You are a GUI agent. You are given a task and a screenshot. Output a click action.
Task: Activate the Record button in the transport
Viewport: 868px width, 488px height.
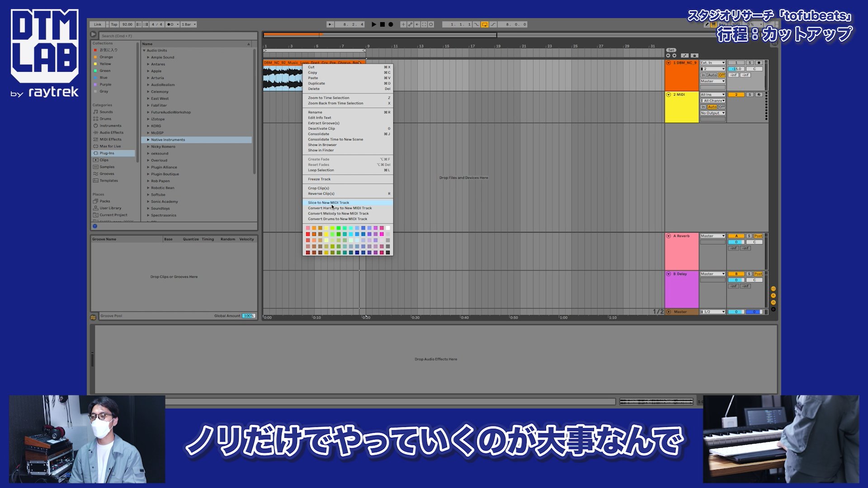click(391, 24)
